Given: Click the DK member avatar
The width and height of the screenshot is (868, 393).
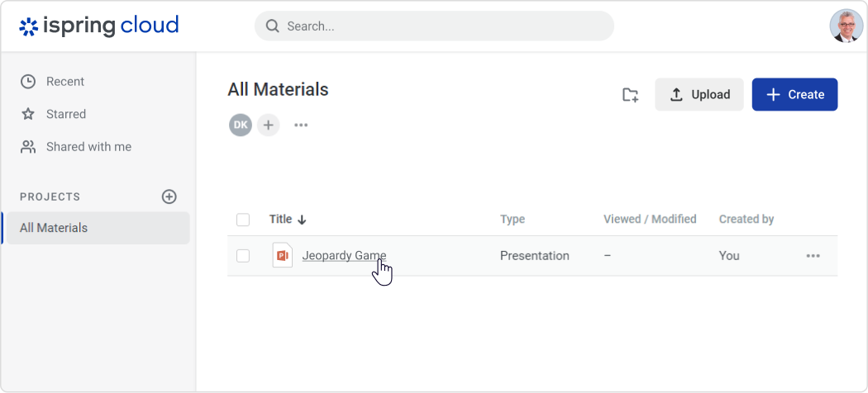Looking at the screenshot, I should click(241, 125).
